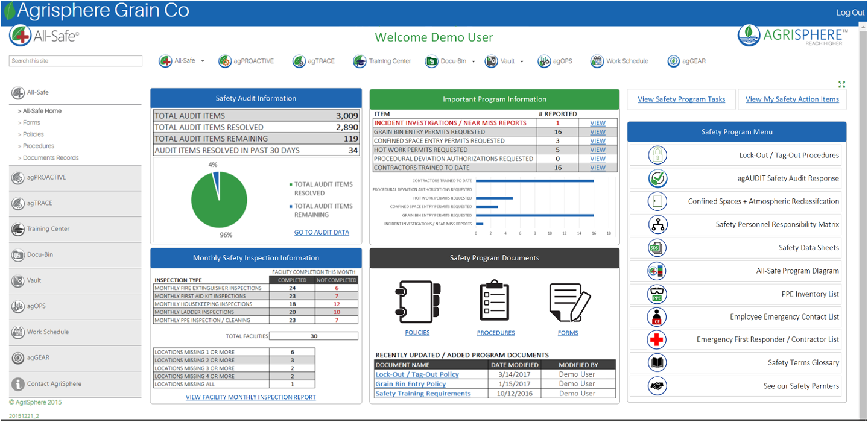Click the All-Safe logo in the header
This screenshot has height=422, width=868.
43,36
